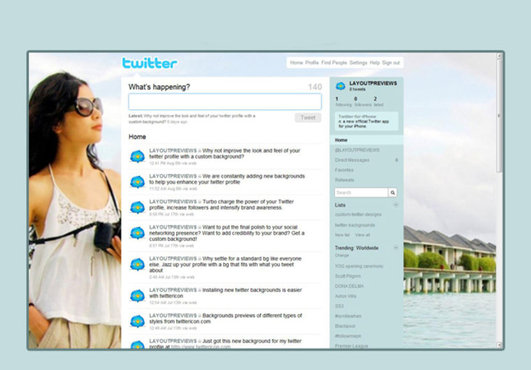This screenshot has height=370, width=531.
Task: Open the 'twitter backgrounds' list
Action: pos(355,225)
